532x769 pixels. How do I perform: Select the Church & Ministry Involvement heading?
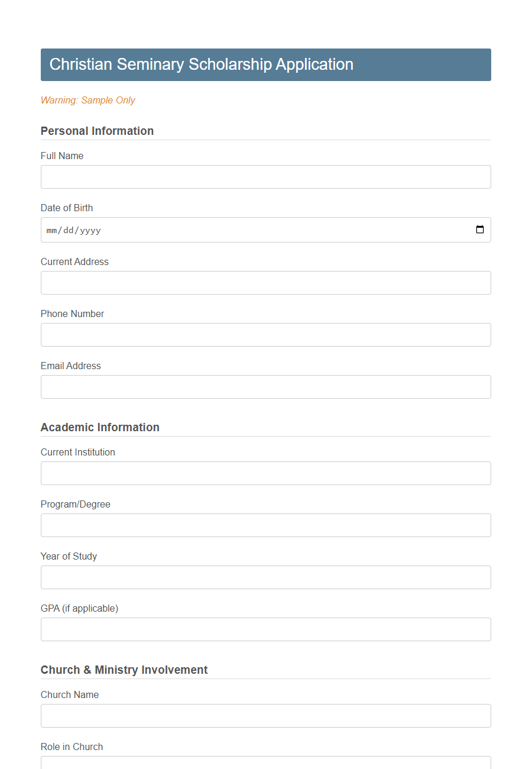click(x=124, y=670)
